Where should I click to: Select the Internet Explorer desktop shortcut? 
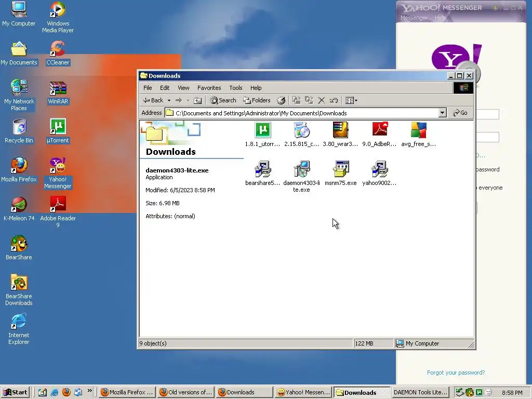(19, 329)
